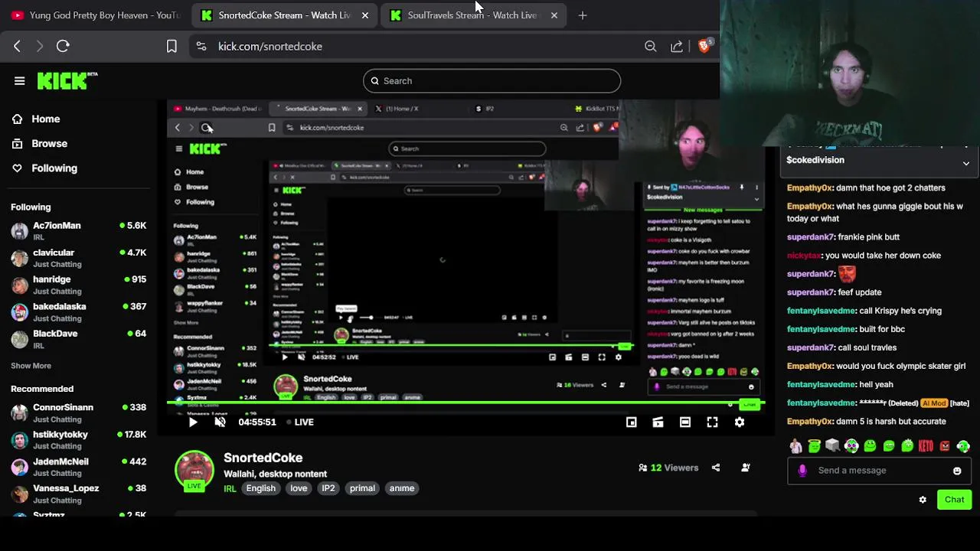Open hanridge channel from sidebar
The image size is (980, 551).
pos(78,285)
